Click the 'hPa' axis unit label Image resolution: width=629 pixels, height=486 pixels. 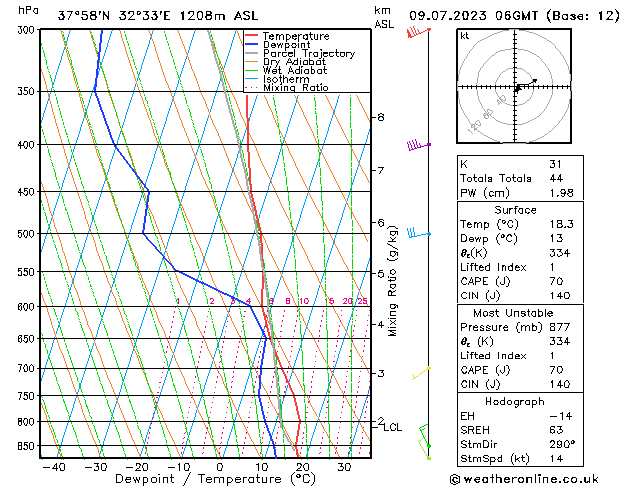[28, 10]
